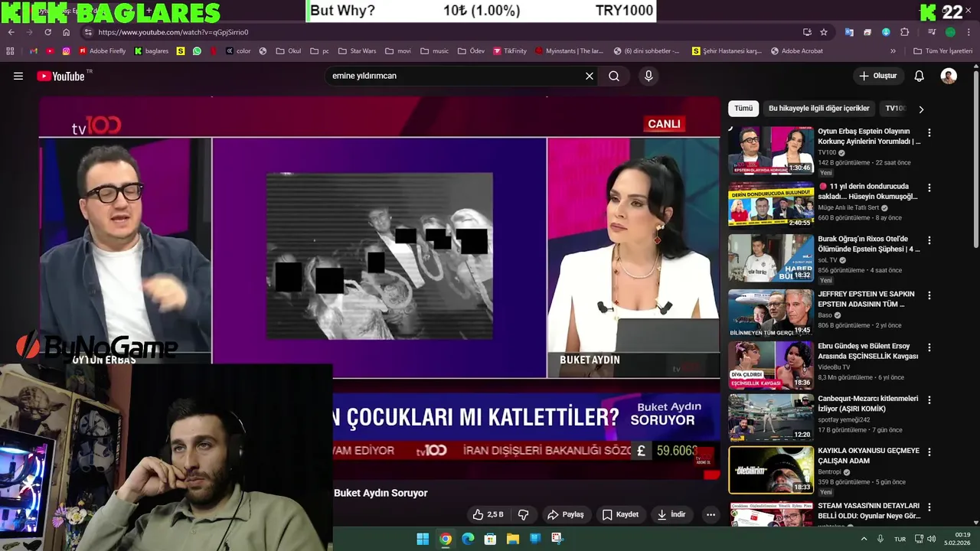Show hidden system tray icons

(864, 539)
